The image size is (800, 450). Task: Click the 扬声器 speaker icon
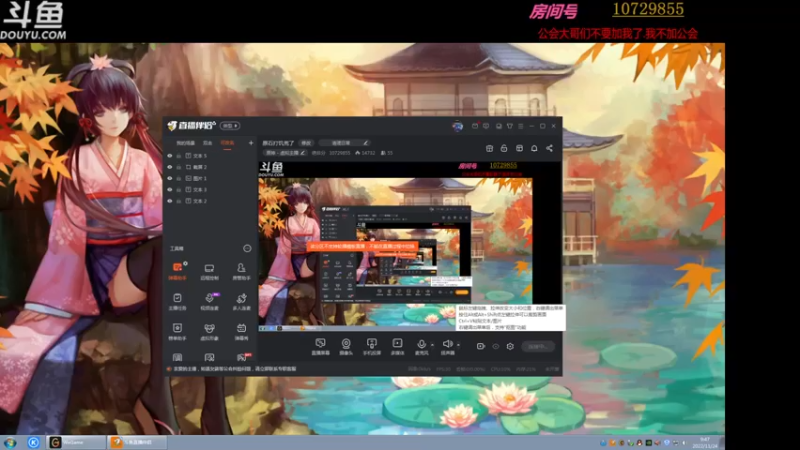pyautogui.click(x=447, y=346)
